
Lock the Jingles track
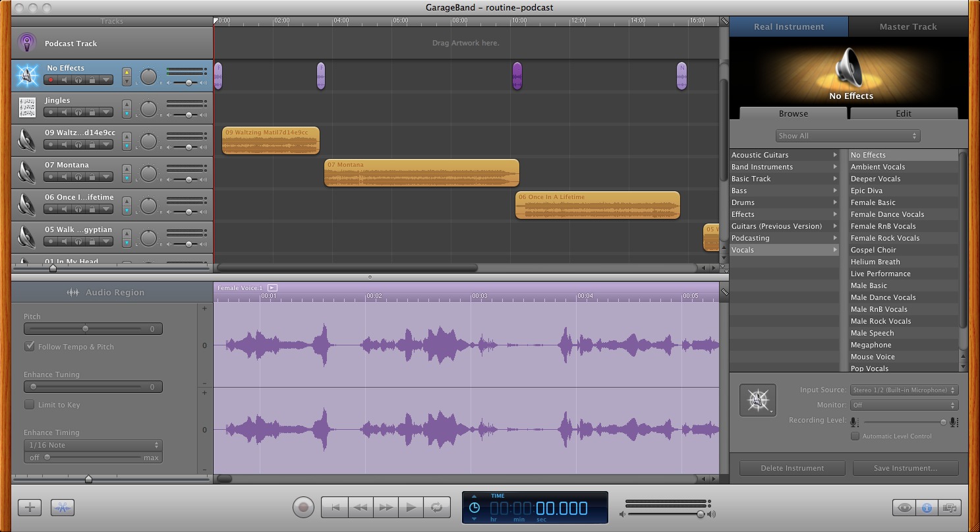coord(92,112)
